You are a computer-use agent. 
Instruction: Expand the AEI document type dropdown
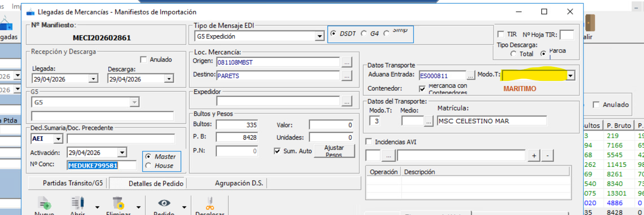tap(58, 139)
